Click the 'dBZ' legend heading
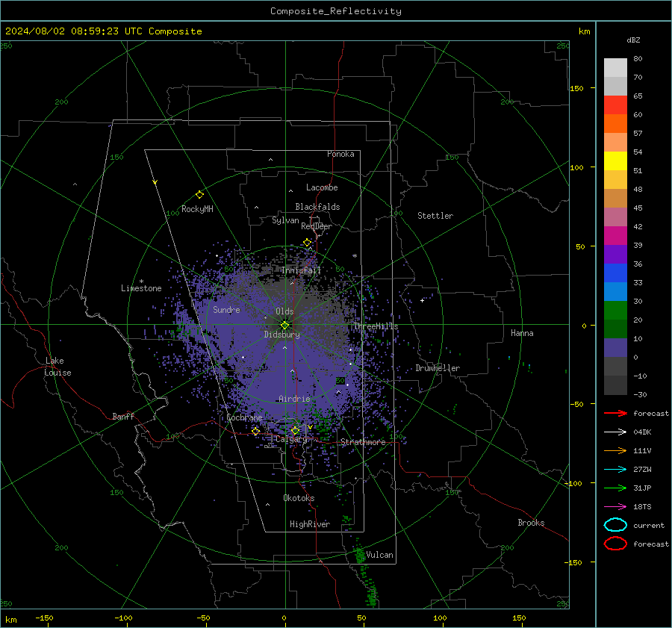The width and height of the screenshot is (672, 628). [x=633, y=40]
